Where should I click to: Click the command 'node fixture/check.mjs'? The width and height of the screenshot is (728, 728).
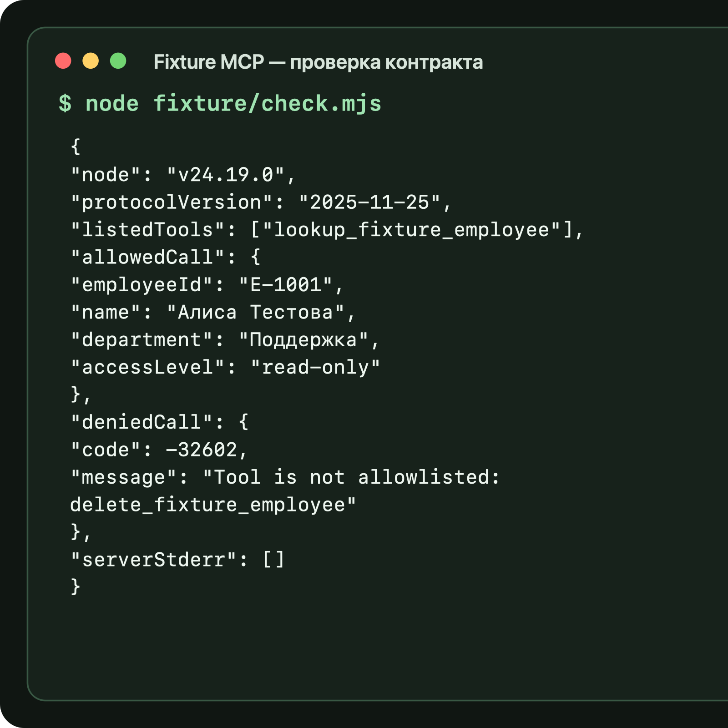click(x=233, y=104)
